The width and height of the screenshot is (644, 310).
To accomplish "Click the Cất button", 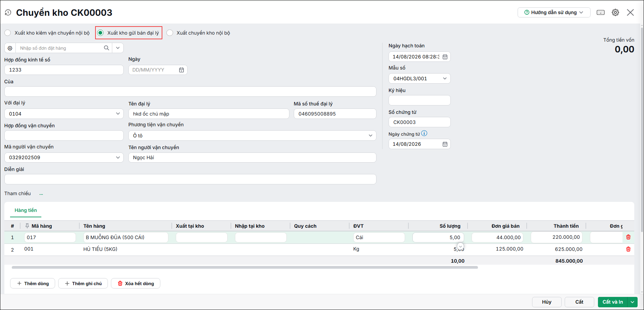I will [579, 302].
